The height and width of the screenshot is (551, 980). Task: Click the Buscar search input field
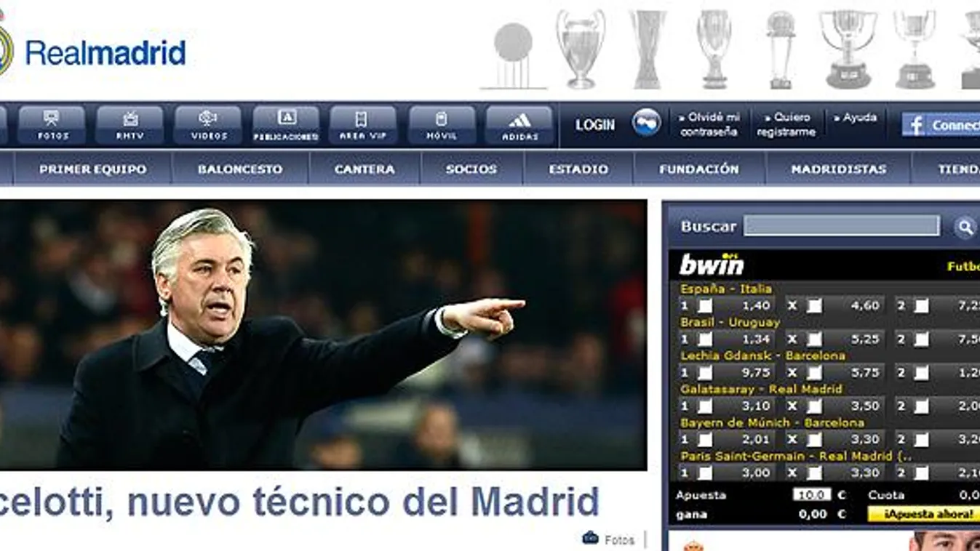point(841,226)
